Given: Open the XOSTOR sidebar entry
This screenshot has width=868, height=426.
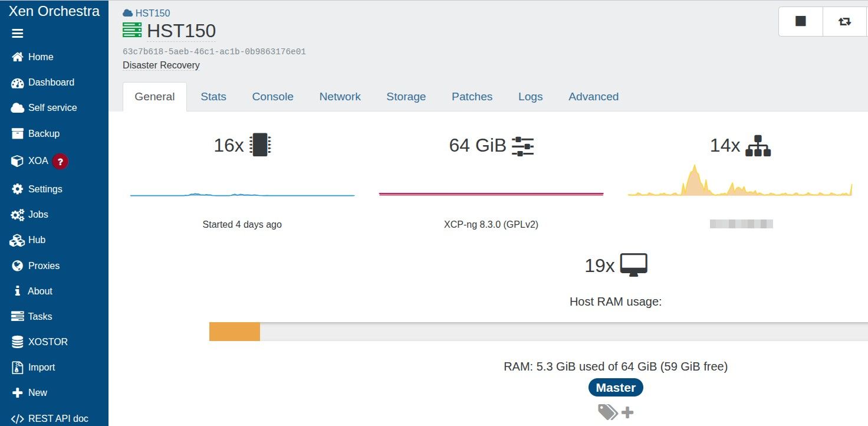Looking at the screenshot, I should (48, 342).
